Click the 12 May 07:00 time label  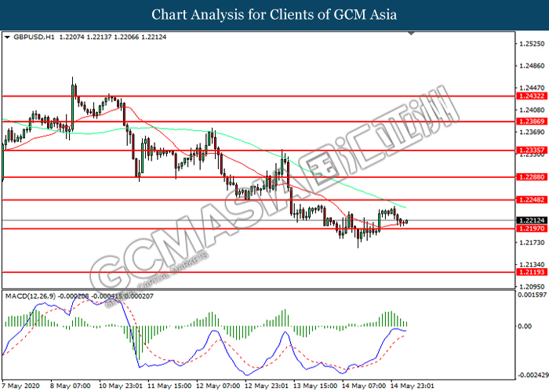[218, 386]
